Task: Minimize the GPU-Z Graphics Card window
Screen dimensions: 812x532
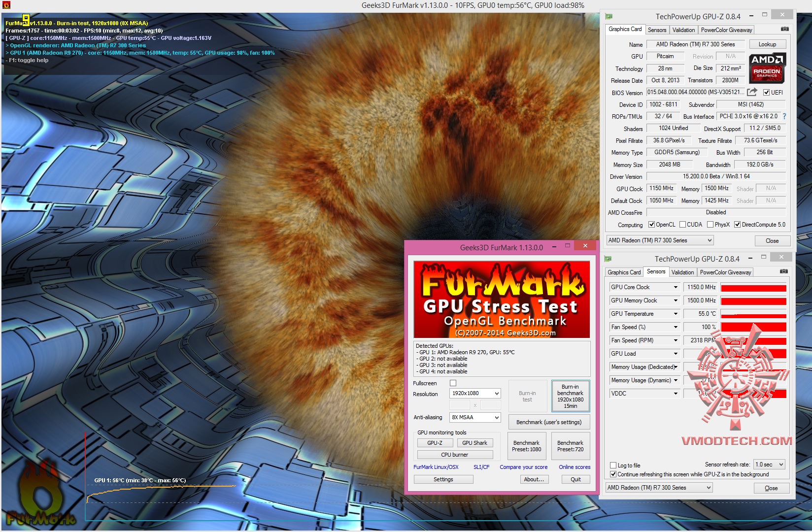Action: point(750,15)
